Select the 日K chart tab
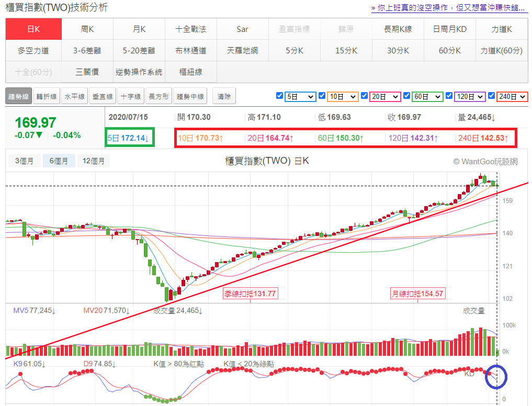The width and height of the screenshot is (532, 406). [x=33, y=29]
